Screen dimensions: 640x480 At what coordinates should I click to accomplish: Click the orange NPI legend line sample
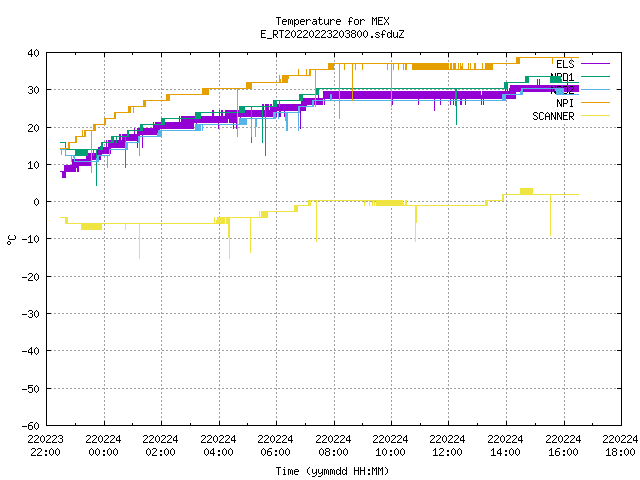595,103
